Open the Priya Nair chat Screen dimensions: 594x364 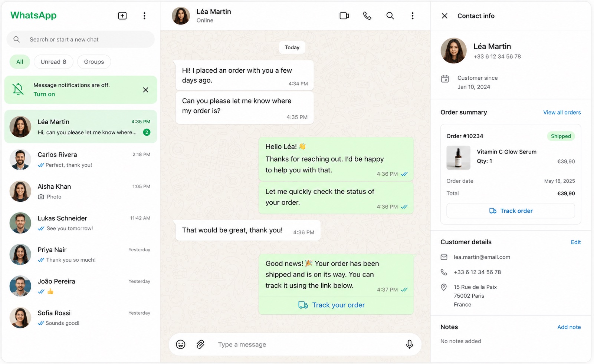tap(81, 254)
